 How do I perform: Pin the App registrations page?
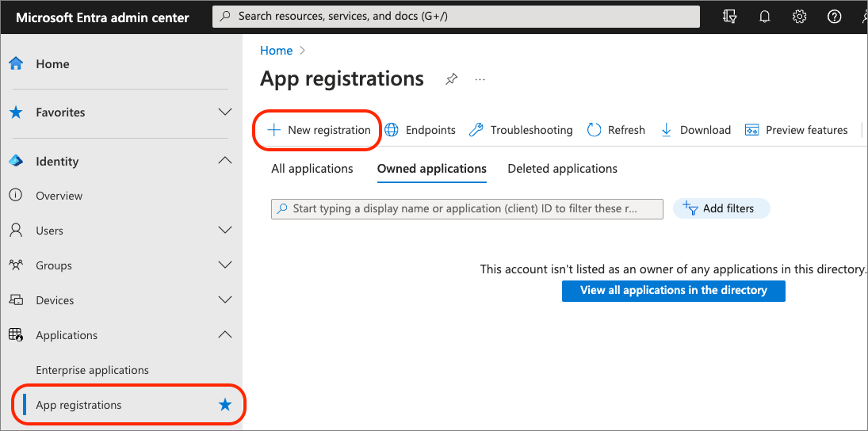pos(451,80)
